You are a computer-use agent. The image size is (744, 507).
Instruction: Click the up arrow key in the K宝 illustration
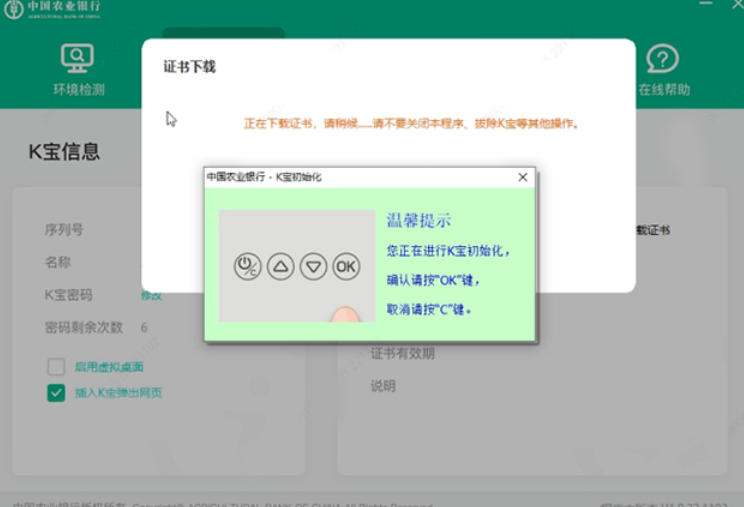point(280,267)
